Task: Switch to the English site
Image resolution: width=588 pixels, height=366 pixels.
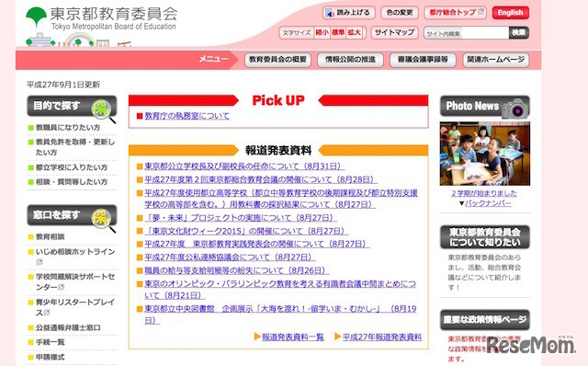Action: click(x=511, y=13)
